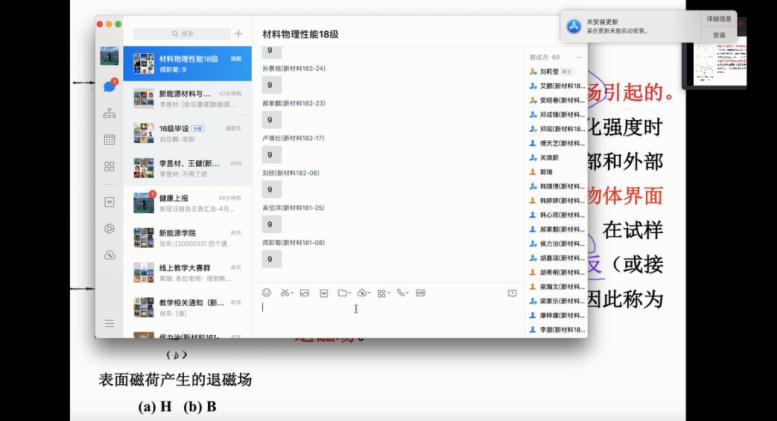Viewport: 777px width, 421px height.
Task: Open the calendar icon in left sidebar
Action: tap(110, 139)
